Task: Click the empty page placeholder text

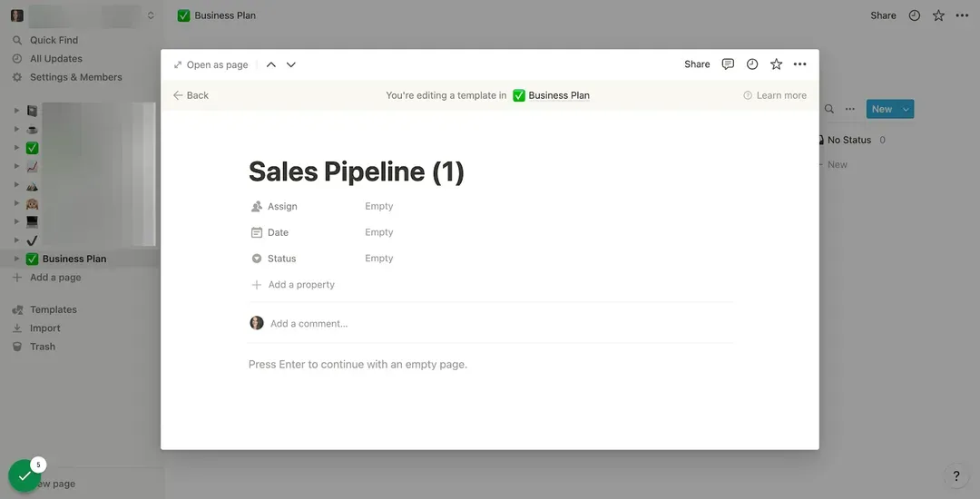Action: coord(358,364)
